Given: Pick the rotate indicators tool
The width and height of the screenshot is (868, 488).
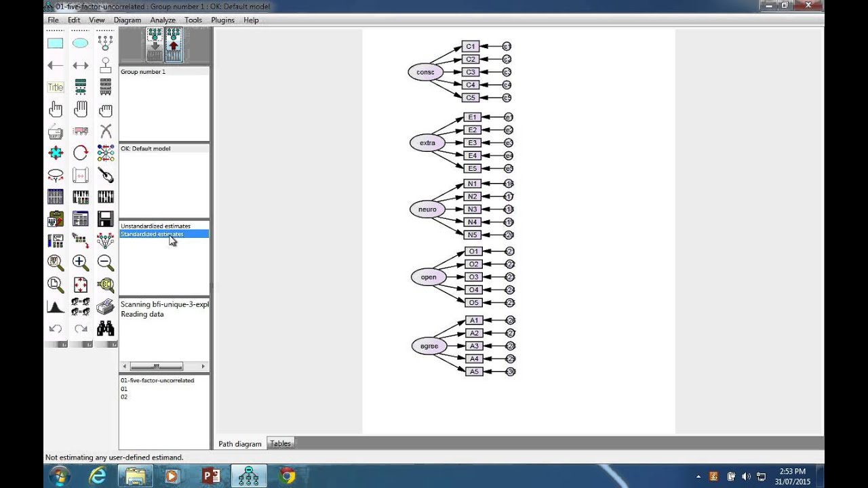Looking at the screenshot, I should [81, 153].
